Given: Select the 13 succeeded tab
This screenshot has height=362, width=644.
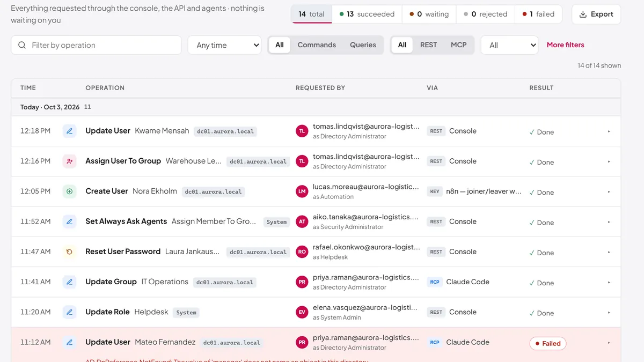Looking at the screenshot, I should click(x=367, y=14).
